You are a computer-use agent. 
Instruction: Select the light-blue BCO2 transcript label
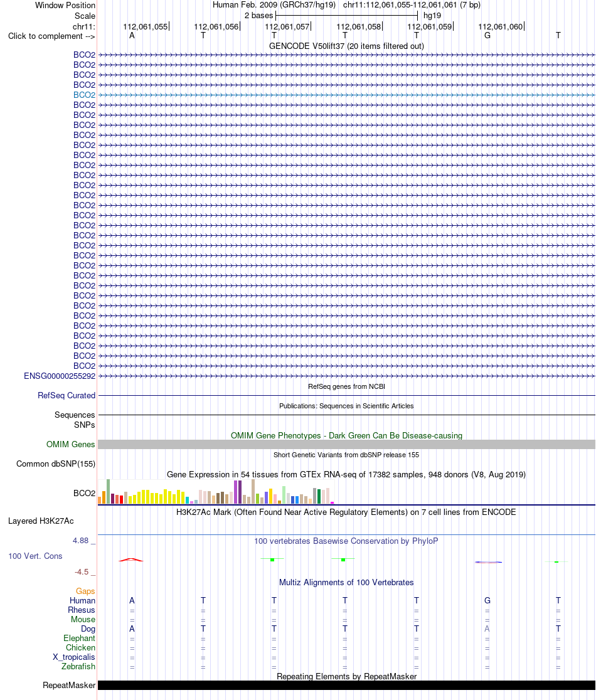pyautogui.click(x=84, y=95)
